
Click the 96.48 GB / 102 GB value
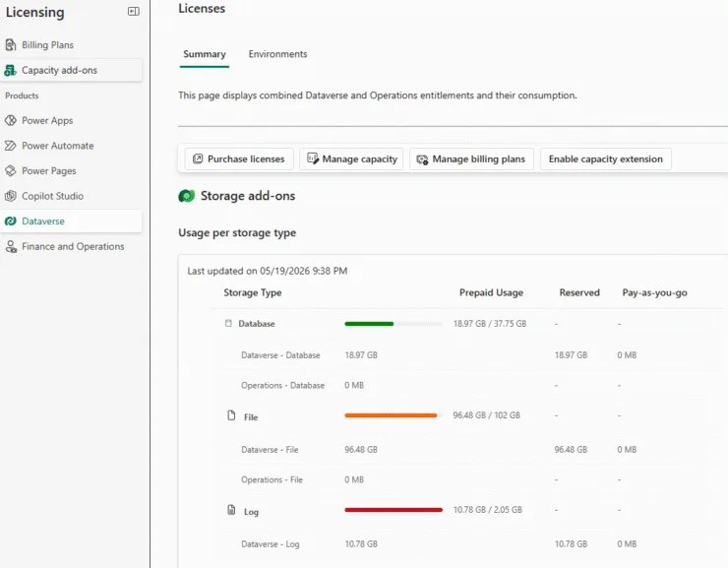(487, 415)
